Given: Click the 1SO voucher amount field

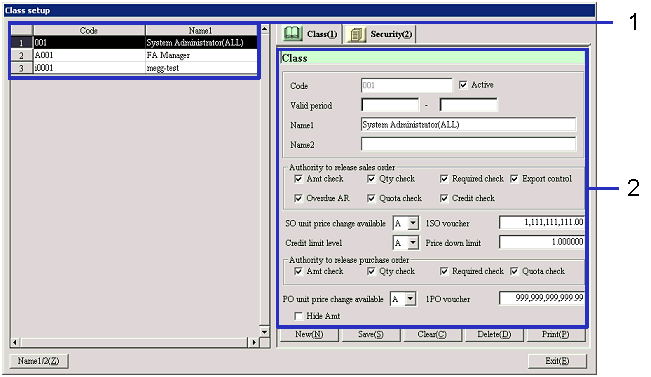Looking at the screenshot, I should tap(542, 223).
